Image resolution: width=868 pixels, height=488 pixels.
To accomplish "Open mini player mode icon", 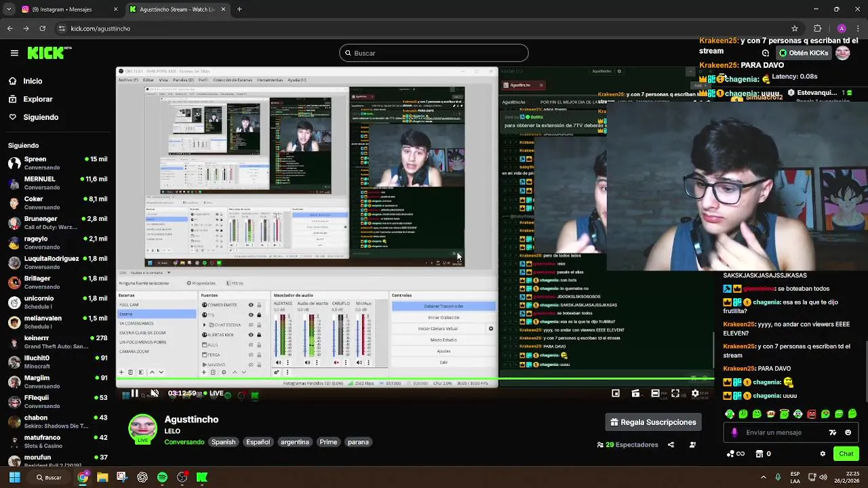I will point(616,393).
